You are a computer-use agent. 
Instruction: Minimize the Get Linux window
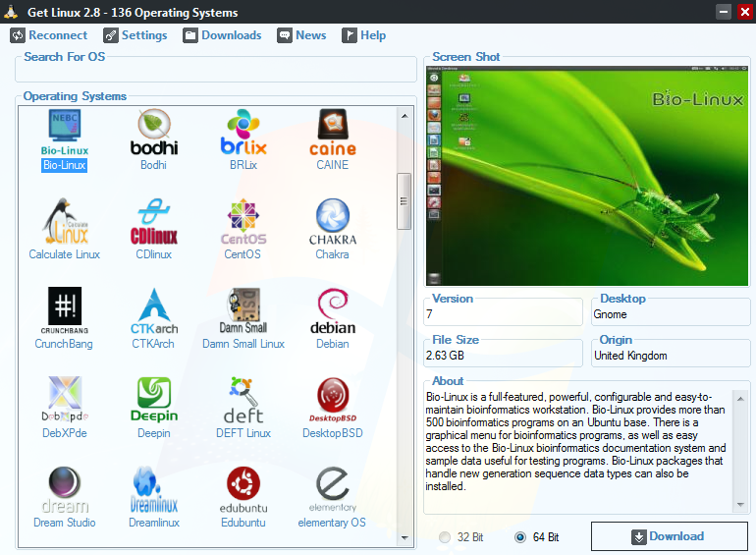point(724,12)
